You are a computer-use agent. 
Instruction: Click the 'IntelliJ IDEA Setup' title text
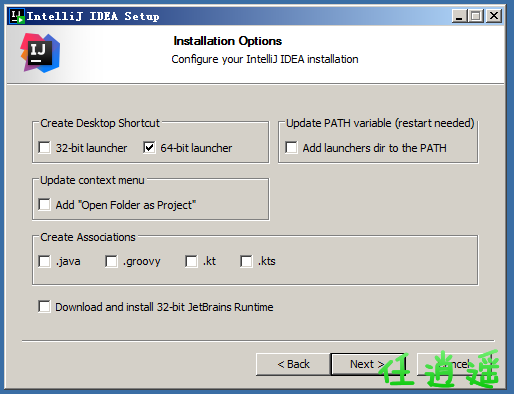[93, 16]
